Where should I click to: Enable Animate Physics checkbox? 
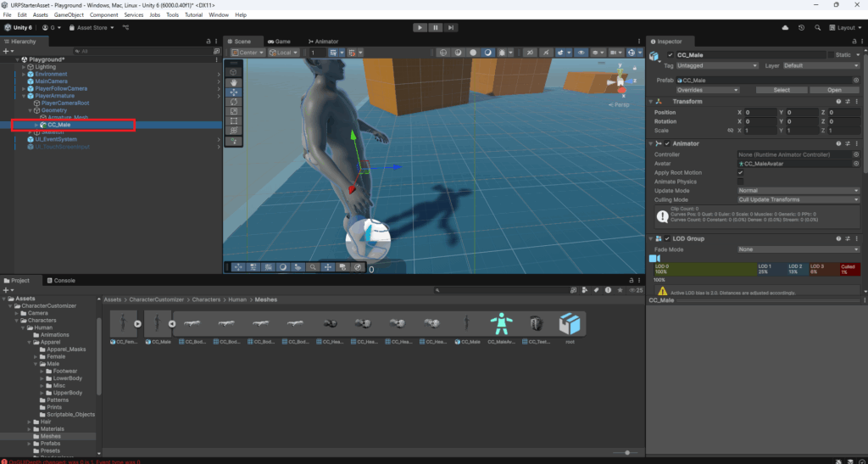coord(741,182)
